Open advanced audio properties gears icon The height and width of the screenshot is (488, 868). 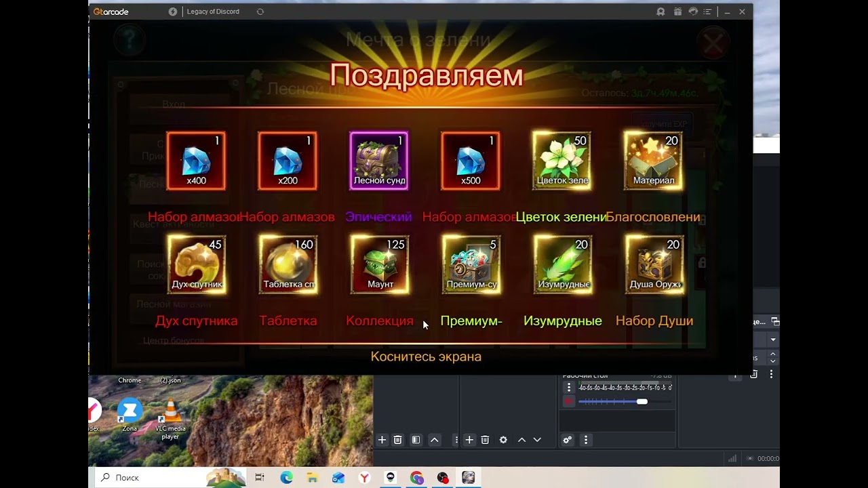(568, 440)
